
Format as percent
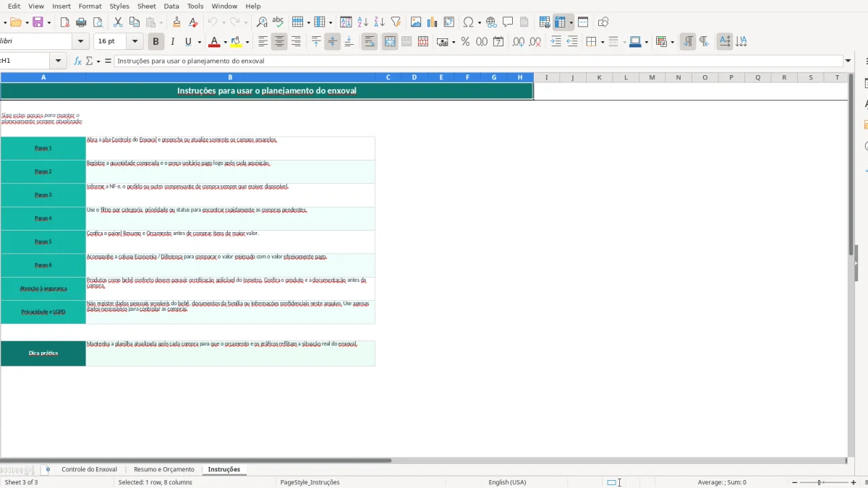click(x=465, y=42)
